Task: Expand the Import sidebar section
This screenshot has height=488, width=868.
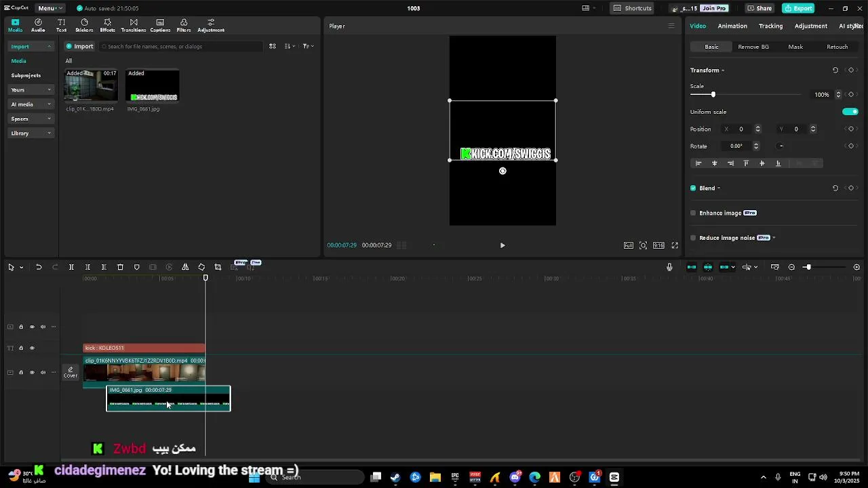Action: tap(31, 47)
